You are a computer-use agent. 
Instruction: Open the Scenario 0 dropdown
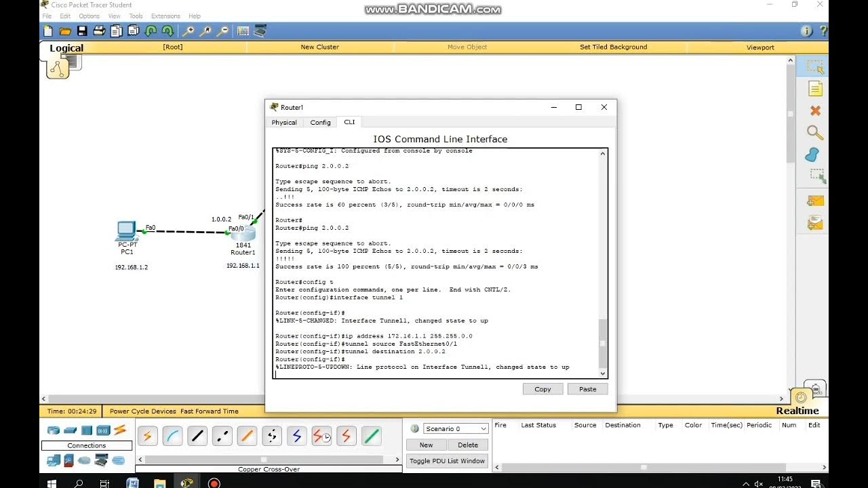point(456,428)
